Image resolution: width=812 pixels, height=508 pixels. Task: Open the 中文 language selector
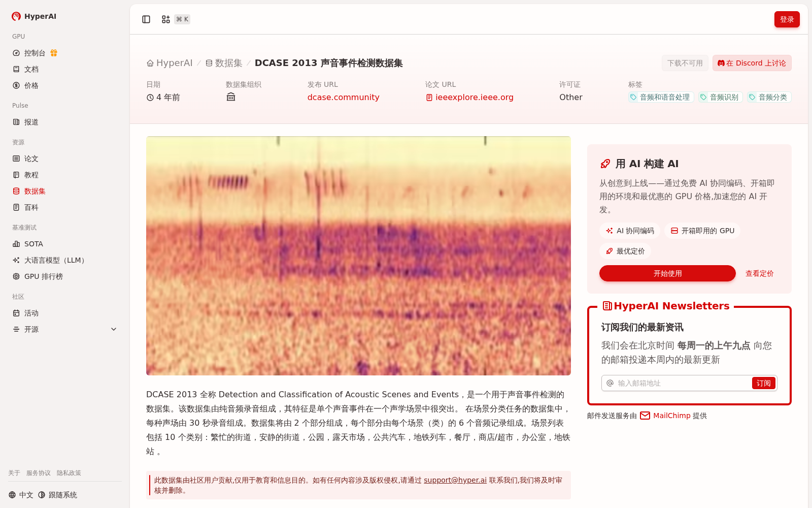pyautogui.click(x=21, y=495)
